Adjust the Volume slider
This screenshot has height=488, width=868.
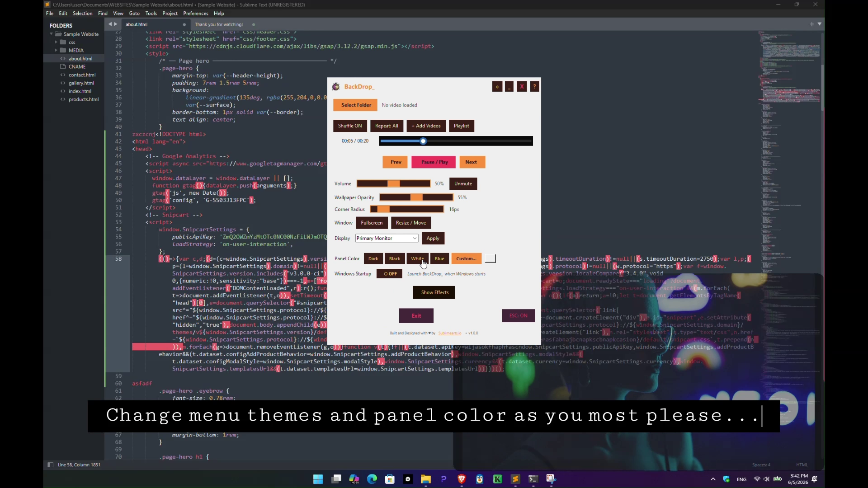(x=393, y=183)
